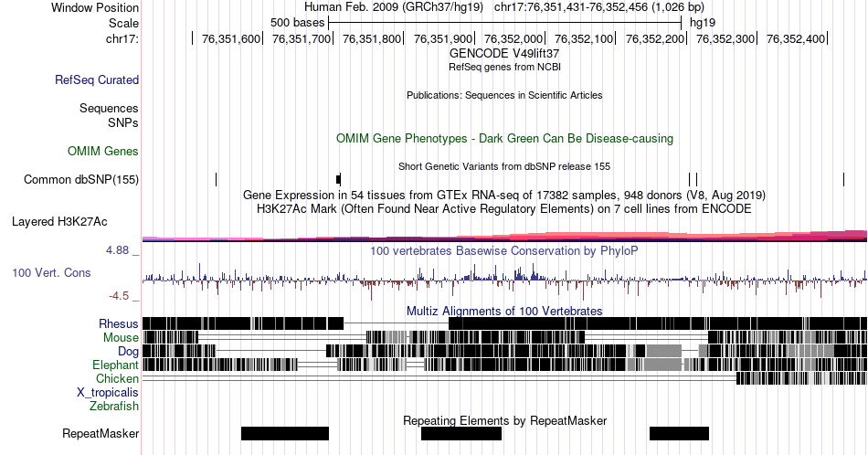The image size is (868, 455).
Task: Click the chr17: ruler label
Action: [x=122, y=38]
